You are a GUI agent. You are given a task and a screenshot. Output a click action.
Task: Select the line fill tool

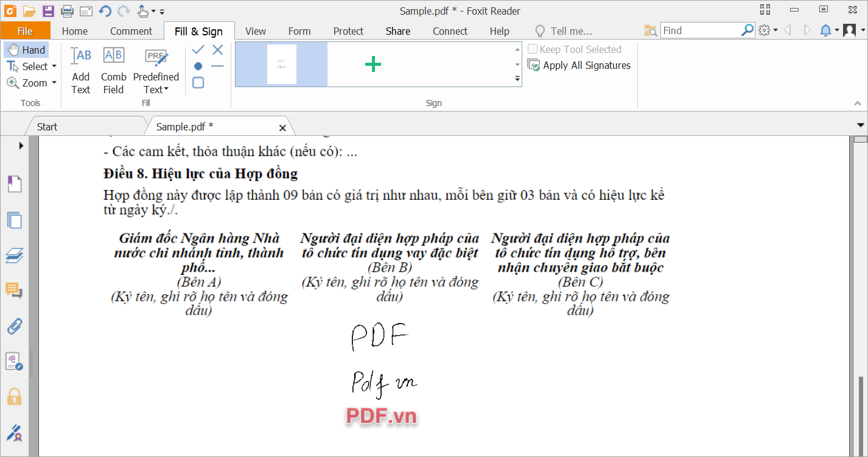click(x=217, y=66)
